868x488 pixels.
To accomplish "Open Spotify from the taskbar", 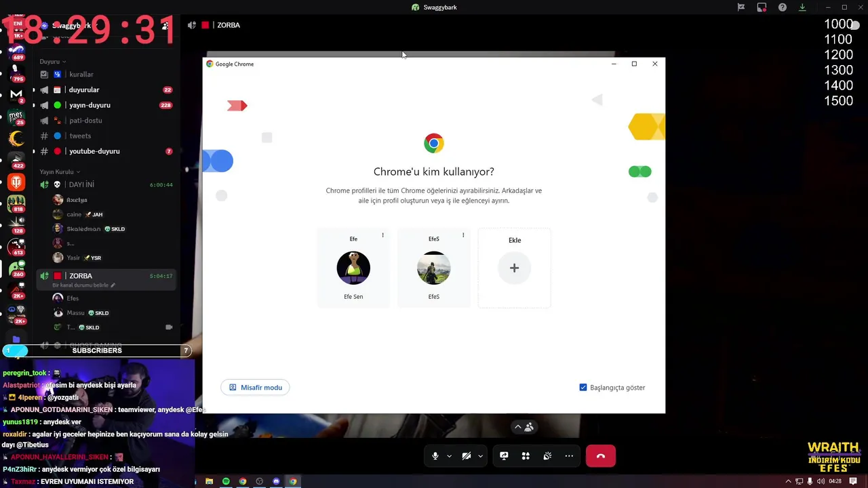I will (x=226, y=481).
